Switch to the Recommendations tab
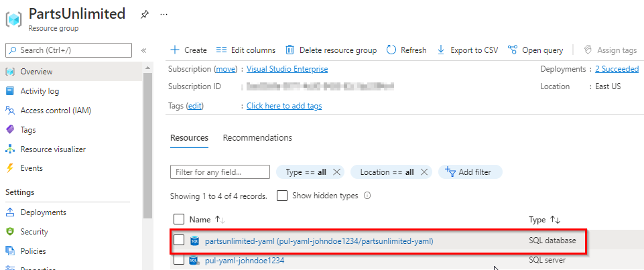 click(x=257, y=138)
